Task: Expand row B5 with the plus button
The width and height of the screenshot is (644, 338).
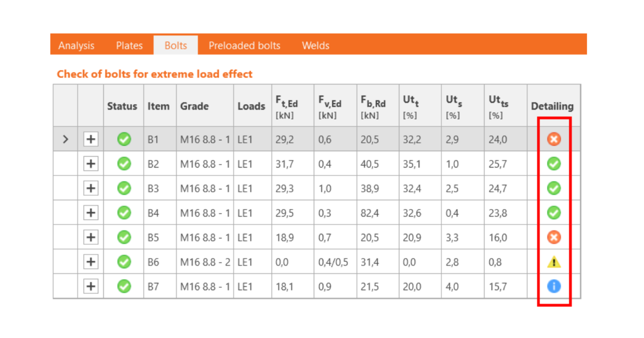Action: 91,237
